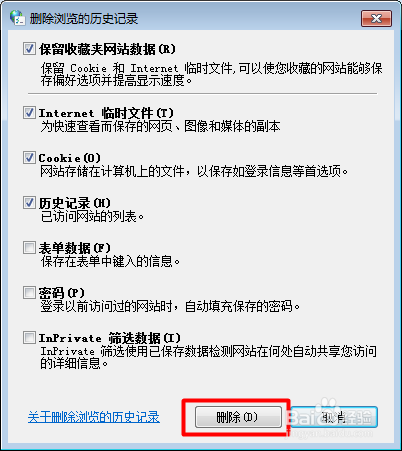The image size is (402, 451).
Task: Click the 删除浏览的历史记录 title bar text
Action: coord(84,19)
